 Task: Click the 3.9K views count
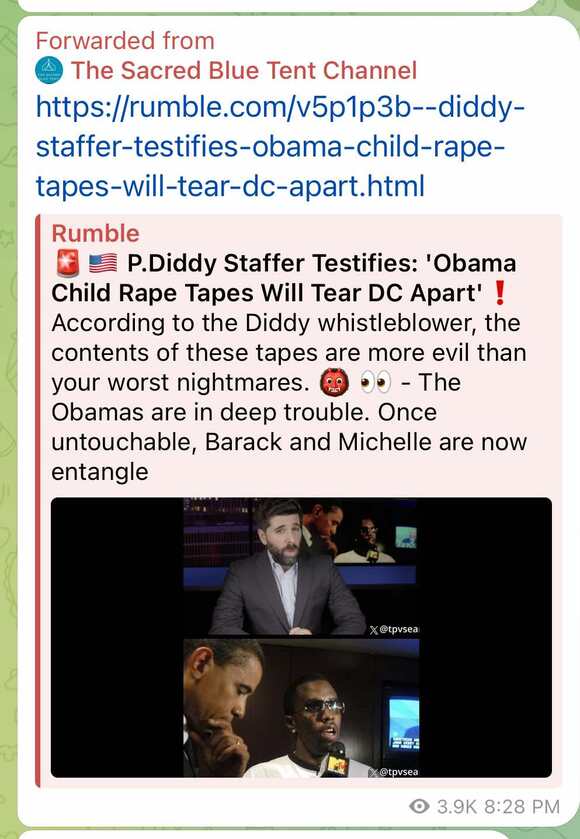coord(456,806)
